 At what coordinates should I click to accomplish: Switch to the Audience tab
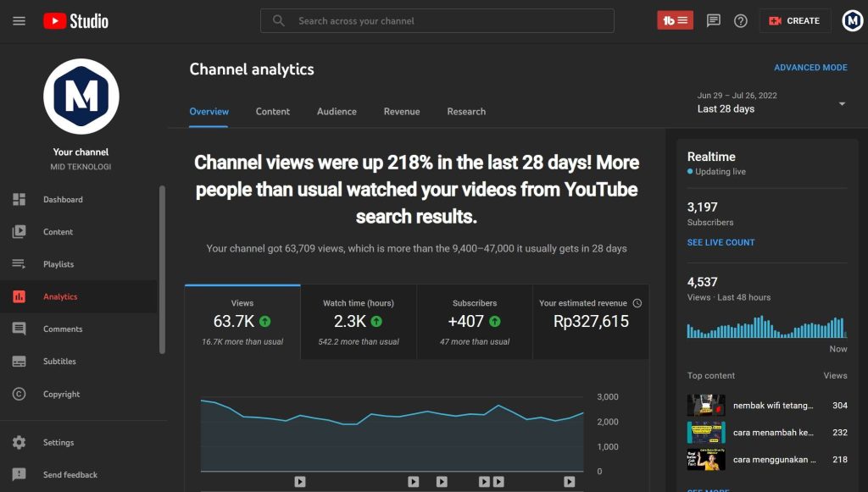point(337,112)
